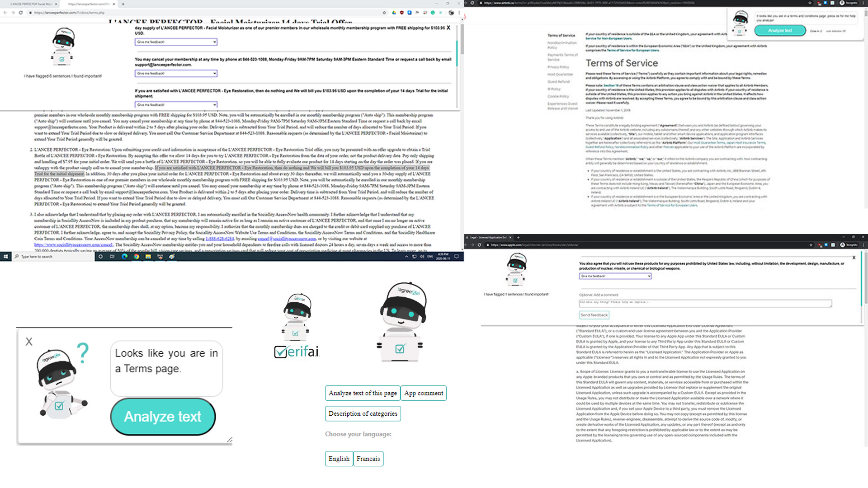Select Francais language option
Image resolution: width=868 pixels, height=488 pixels.
click(x=368, y=459)
